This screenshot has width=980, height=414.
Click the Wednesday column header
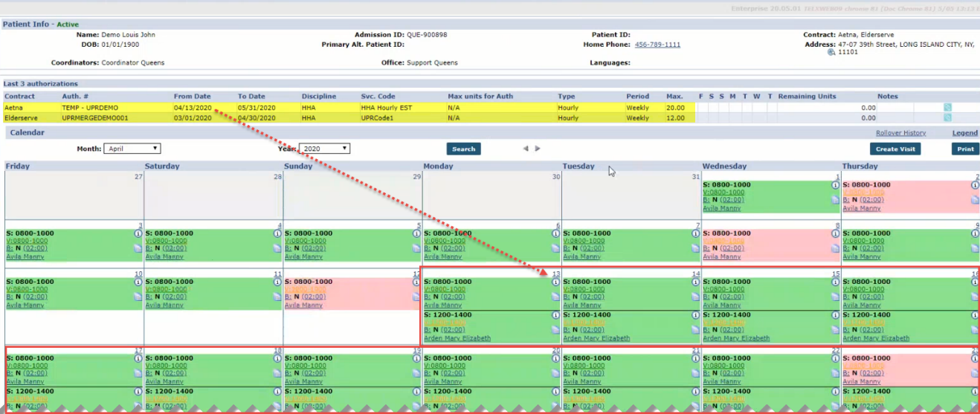click(724, 166)
